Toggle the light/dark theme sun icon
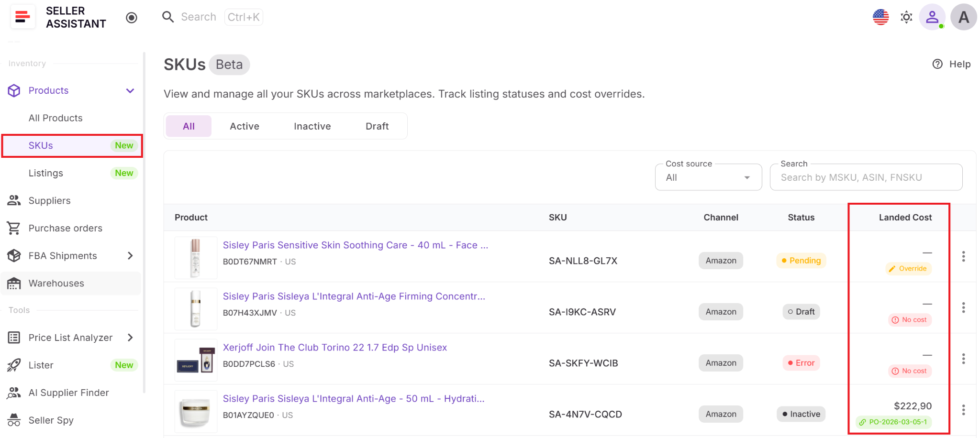980x438 pixels. (906, 18)
